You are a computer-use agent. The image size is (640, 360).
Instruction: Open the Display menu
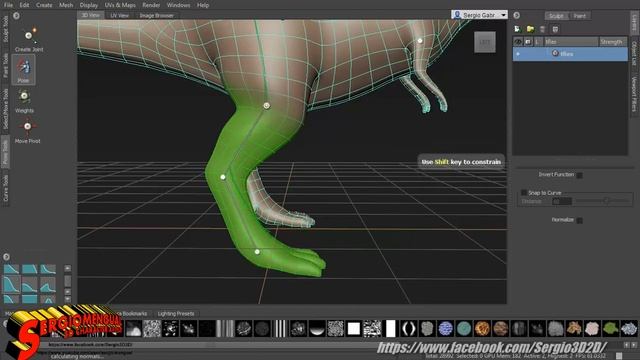coord(89,5)
